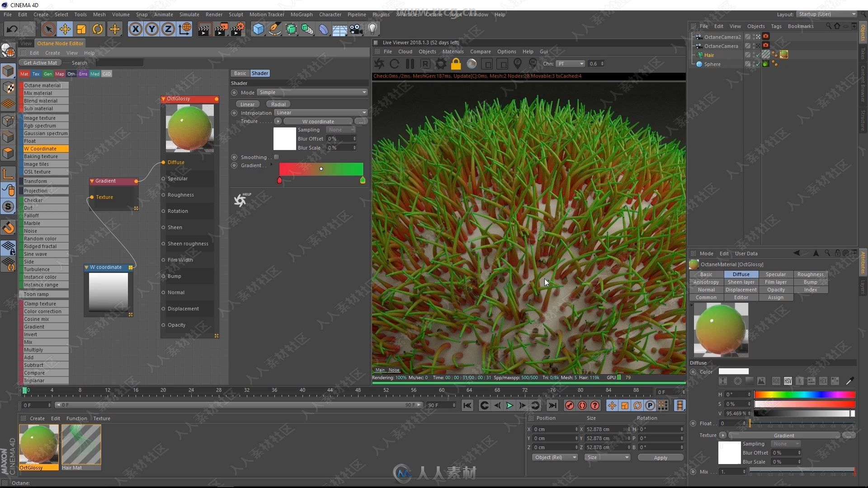868x488 pixels.
Task: Click the Octane HELP icon
Action: (x=242, y=199)
